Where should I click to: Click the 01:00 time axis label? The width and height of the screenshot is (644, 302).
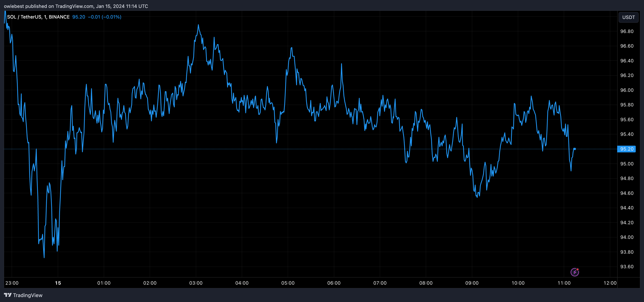pyautogui.click(x=104, y=283)
